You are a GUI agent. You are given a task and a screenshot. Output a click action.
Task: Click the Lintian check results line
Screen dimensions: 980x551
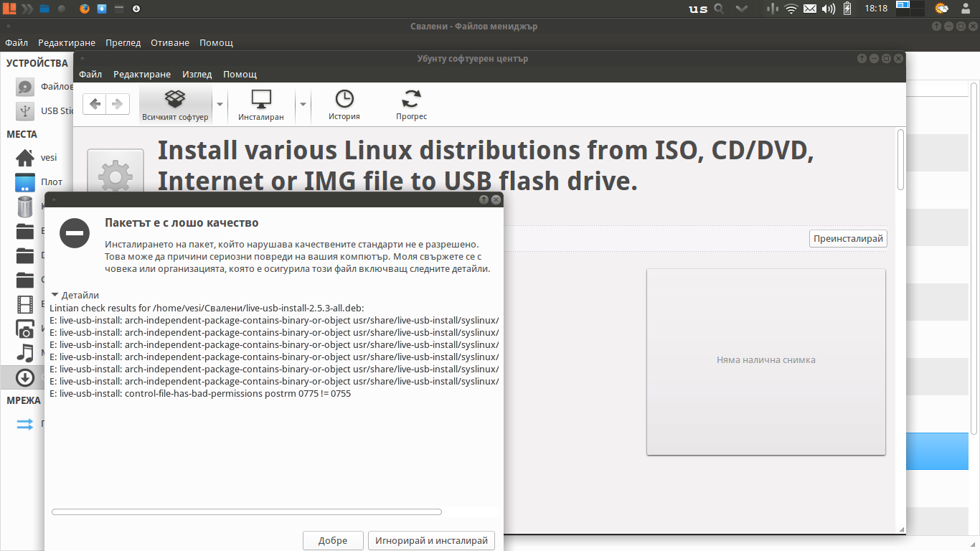(207, 308)
